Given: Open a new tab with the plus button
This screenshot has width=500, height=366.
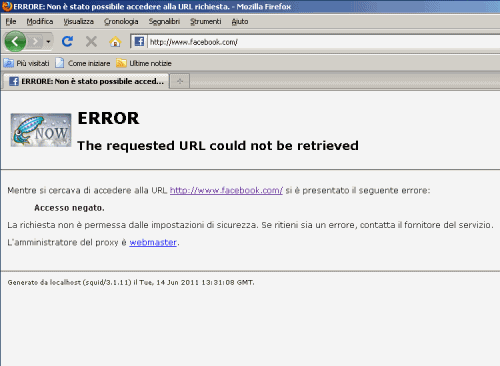Looking at the screenshot, I should tap(180, 81).
